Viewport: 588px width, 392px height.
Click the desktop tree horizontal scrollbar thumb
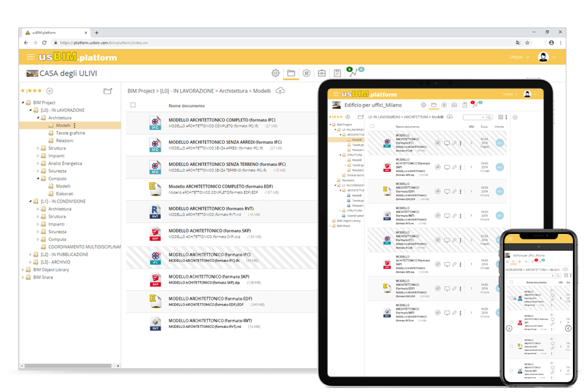pyautogui.click(x=68, y=366)
